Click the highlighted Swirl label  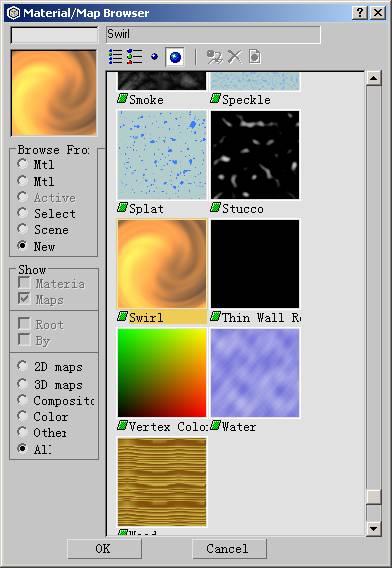click(146, 318)
